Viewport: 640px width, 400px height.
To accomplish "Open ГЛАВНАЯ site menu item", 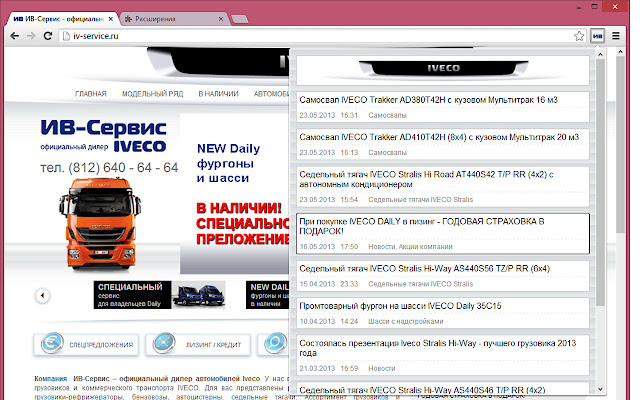I will 91,94.
